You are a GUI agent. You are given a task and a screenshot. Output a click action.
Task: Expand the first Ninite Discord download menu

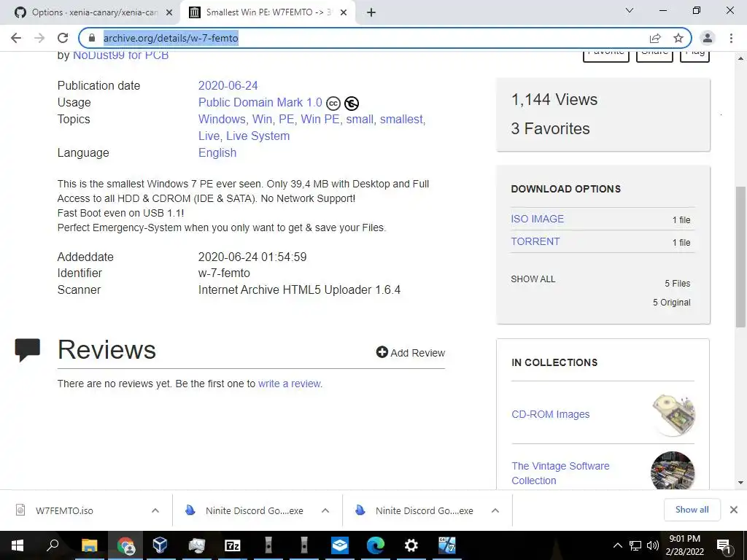point(325,510)
